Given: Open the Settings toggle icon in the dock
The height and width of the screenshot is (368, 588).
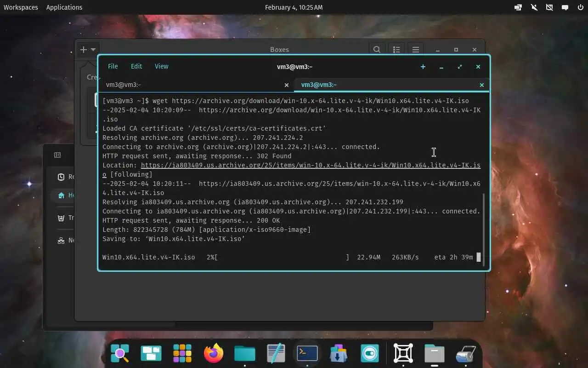Looking at the screenshot, I should [370, 353].
